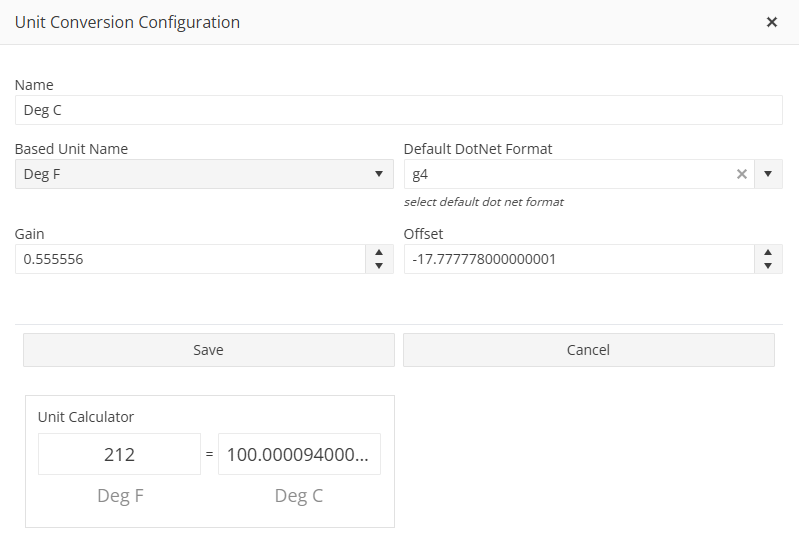Click the Based Unit Name label

tap(71, 149)
